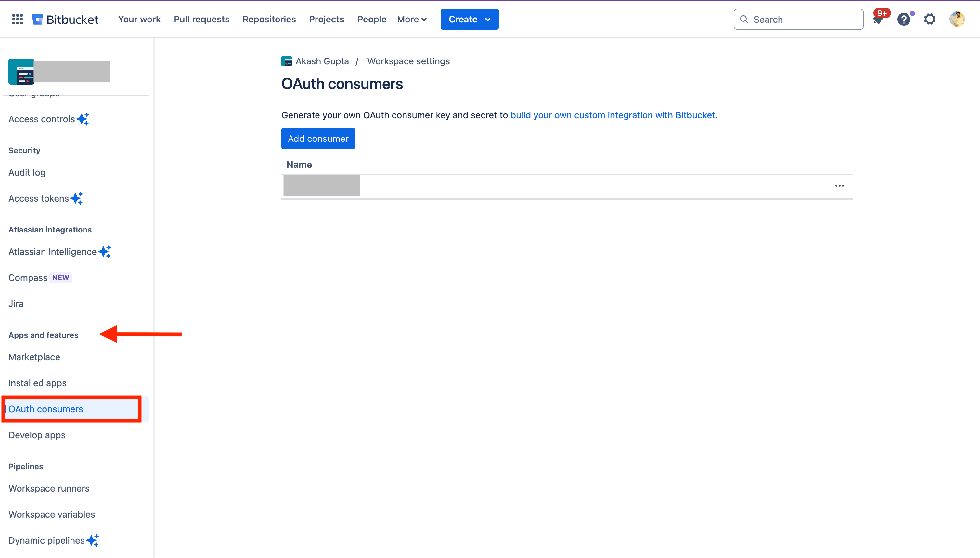Click the workspace avatar in sidebar

pyautogui.click(x=21, y=71)
